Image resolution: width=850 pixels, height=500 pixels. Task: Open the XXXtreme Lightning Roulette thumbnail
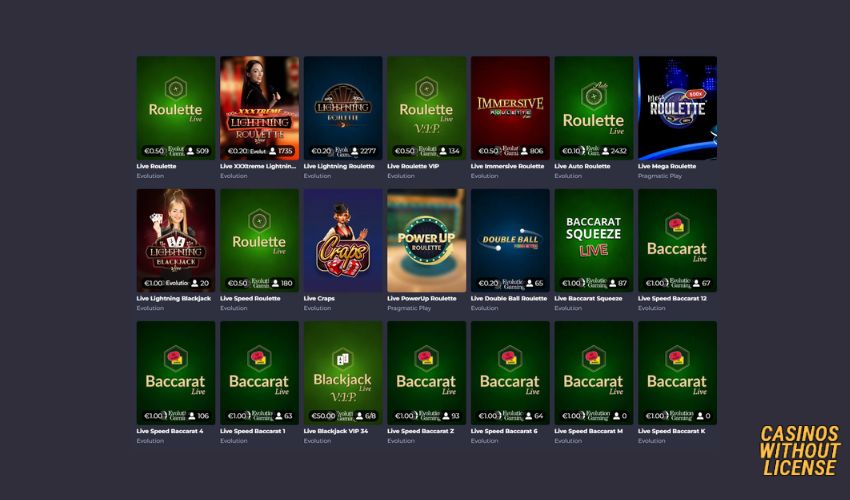point(259,108)
